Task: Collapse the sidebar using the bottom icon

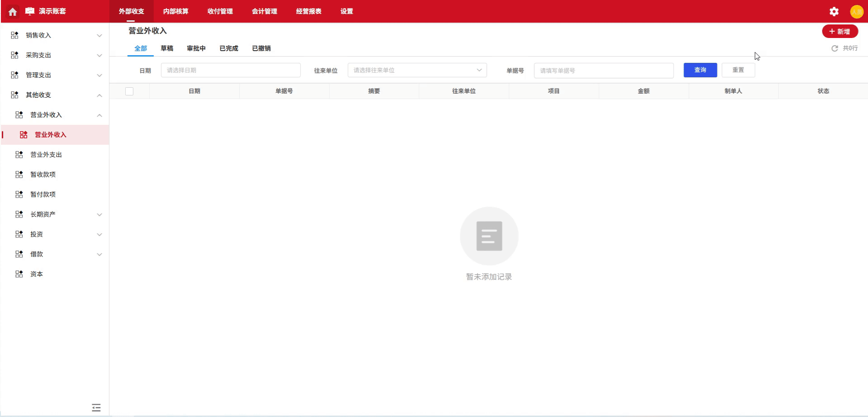Action: coord(96,408)
